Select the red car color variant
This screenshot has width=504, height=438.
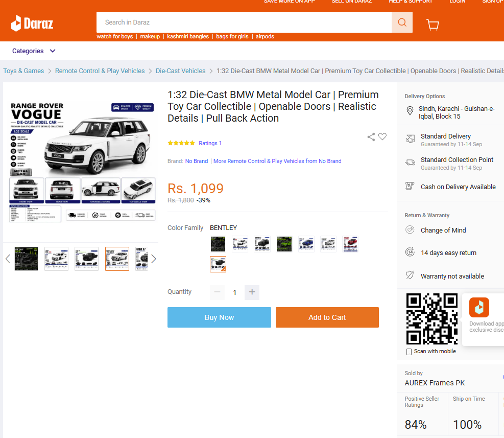click(351, 244)
